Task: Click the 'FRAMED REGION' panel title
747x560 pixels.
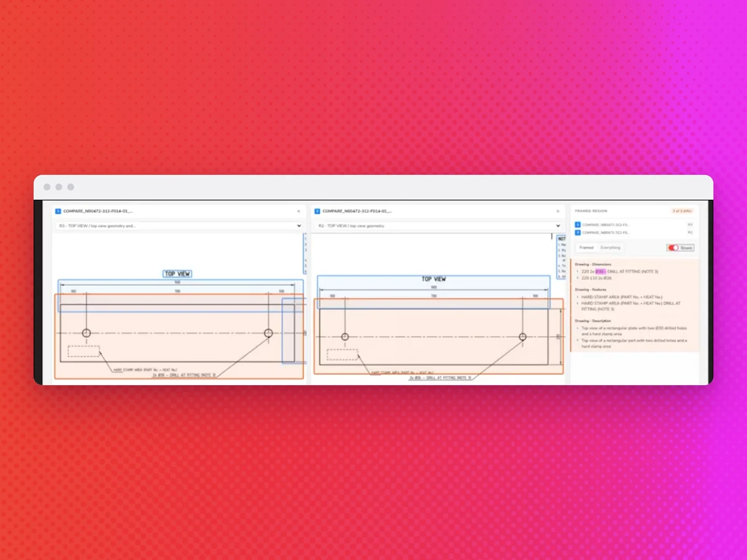Action: click(x=591, y=211)
